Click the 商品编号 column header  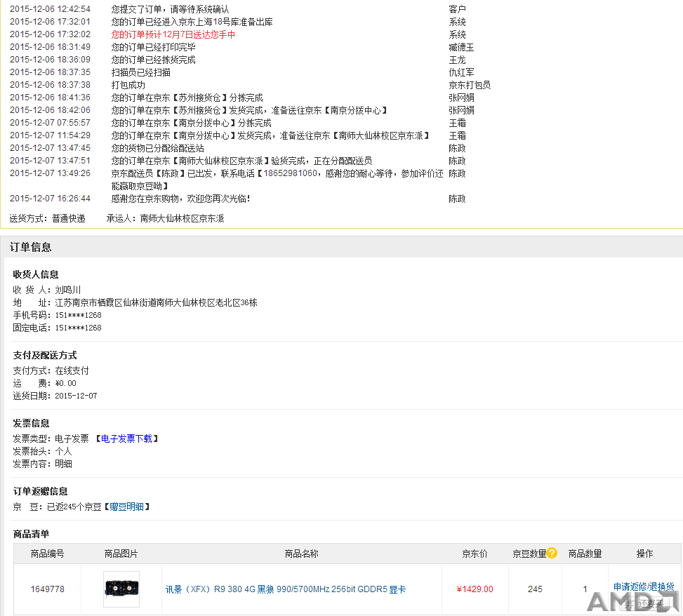tap(48, 554)
